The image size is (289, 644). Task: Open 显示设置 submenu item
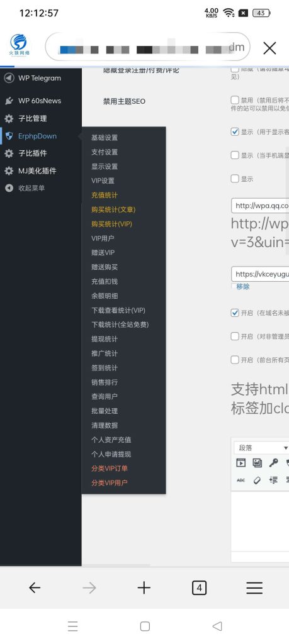[105, 166]
